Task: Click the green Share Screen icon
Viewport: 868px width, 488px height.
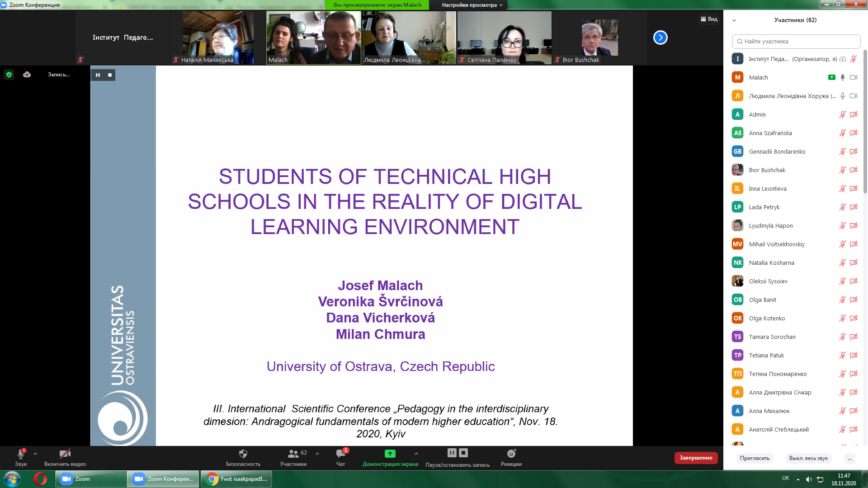Action: pos(390,454)
